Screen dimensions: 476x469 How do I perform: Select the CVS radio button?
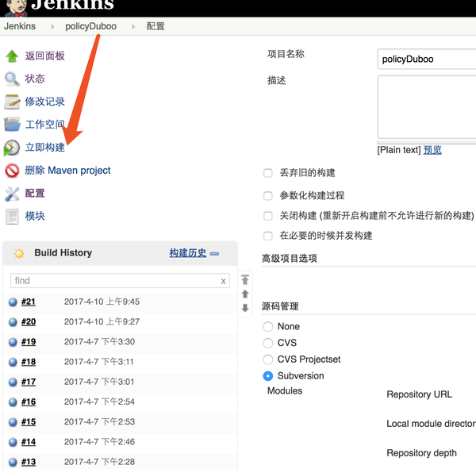[x=268, y=343]
